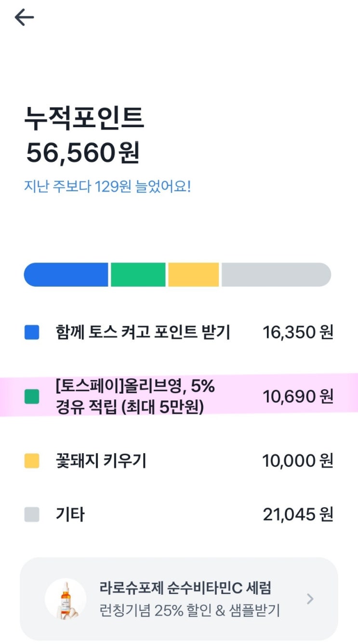The width and height of the screenshot is (358, 644).
Task: Tap the back arrow icon
Action: click(24, 18)
